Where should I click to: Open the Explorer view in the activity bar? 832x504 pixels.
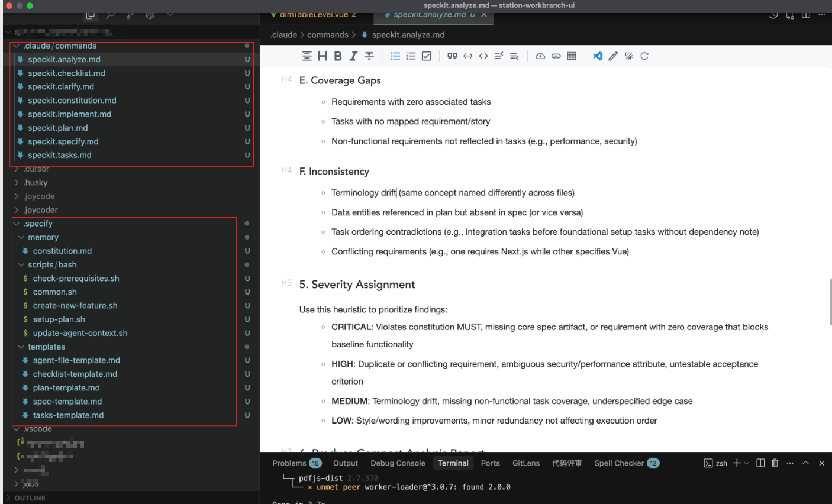(90, 15)
